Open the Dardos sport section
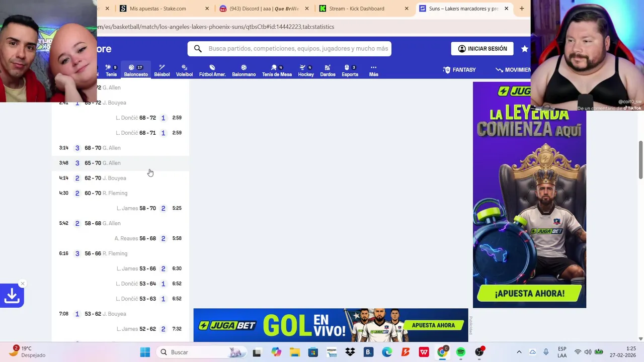The image size is (644, 362). point(328,70)
